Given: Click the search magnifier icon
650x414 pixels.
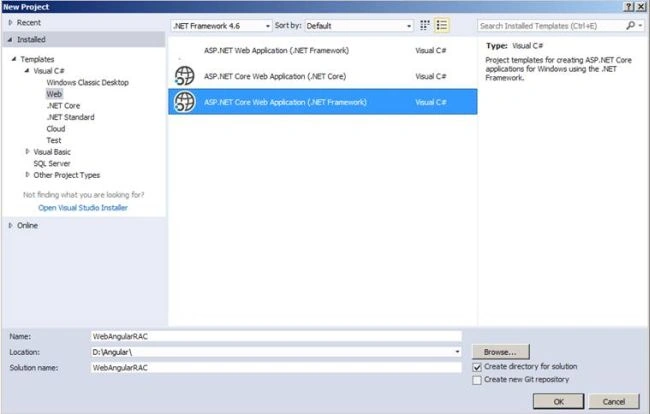Looking at the screenshot, I should tap(630, 26).
